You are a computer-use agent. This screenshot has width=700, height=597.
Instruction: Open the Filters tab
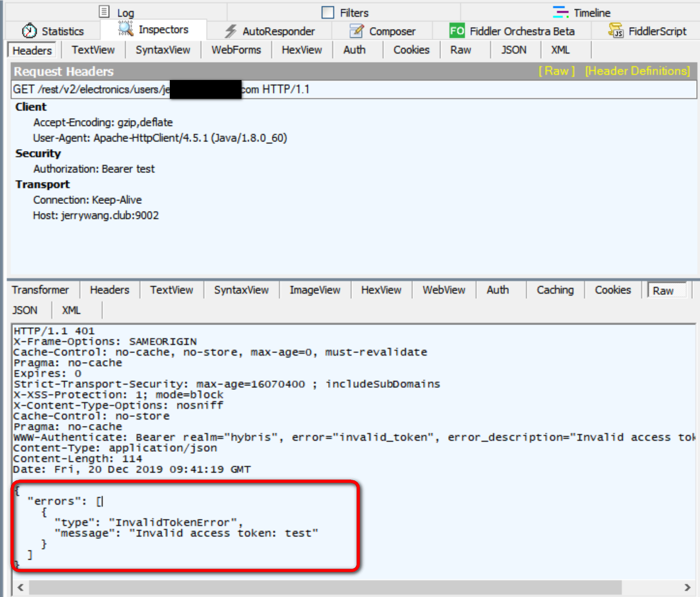[x=345, y=12]
